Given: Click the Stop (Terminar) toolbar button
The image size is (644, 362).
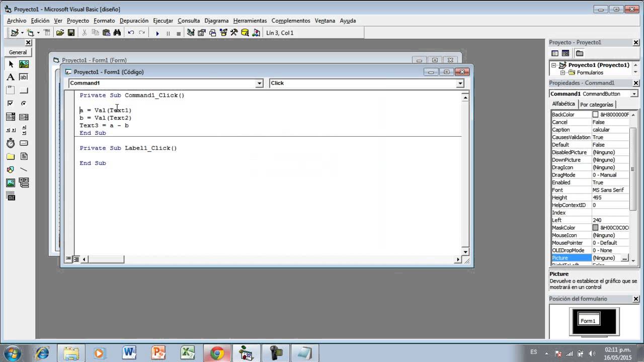Looking at the screenshot, I should [x=179, y=33].
